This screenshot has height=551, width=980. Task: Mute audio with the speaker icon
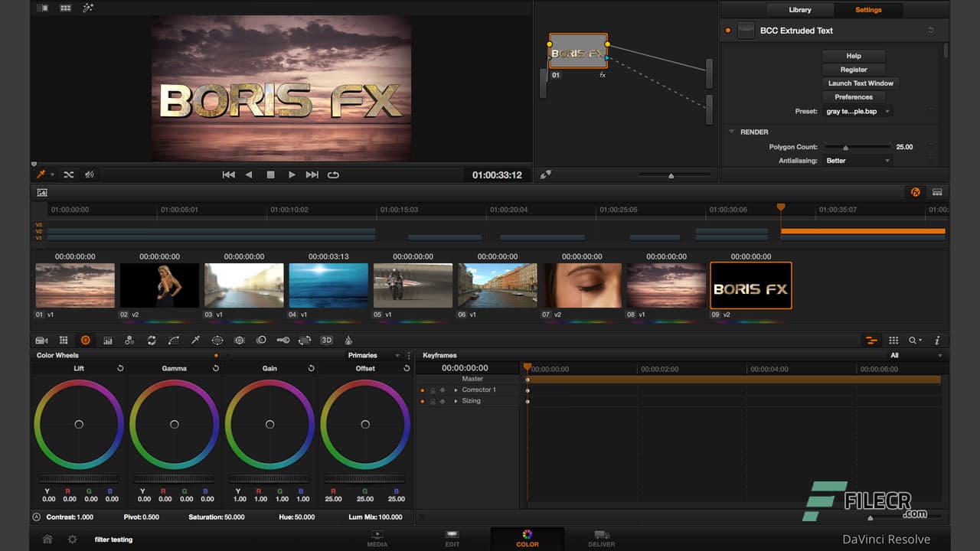(90, 174)
